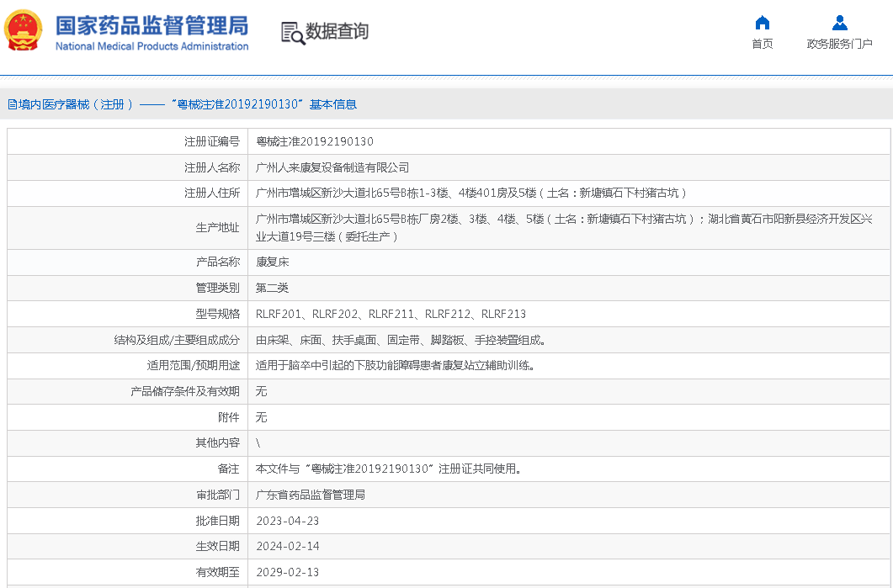Screen dimensions: 893x588
Task: Click the model list RLRF201、RLRF202…
Action: [x=391, y=315]
